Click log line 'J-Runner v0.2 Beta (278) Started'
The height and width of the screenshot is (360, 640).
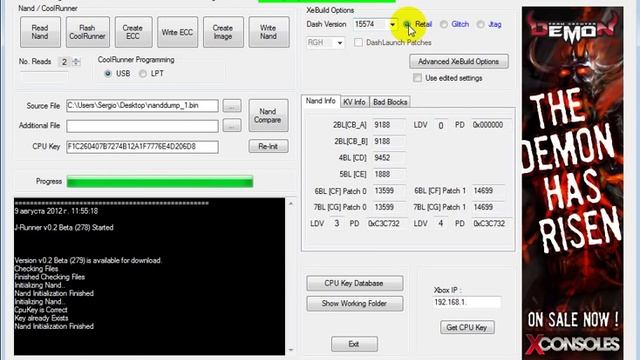pyautogui.click(x=64, y=228)
